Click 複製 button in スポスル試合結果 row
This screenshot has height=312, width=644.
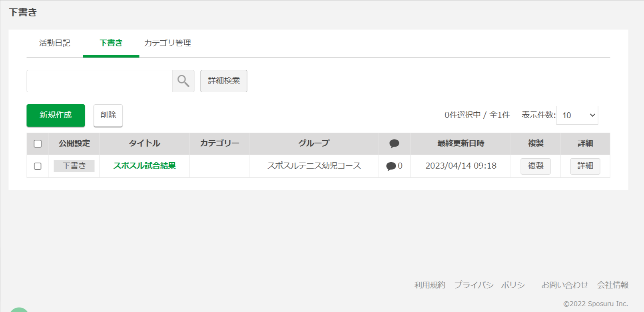pos(536,166)
